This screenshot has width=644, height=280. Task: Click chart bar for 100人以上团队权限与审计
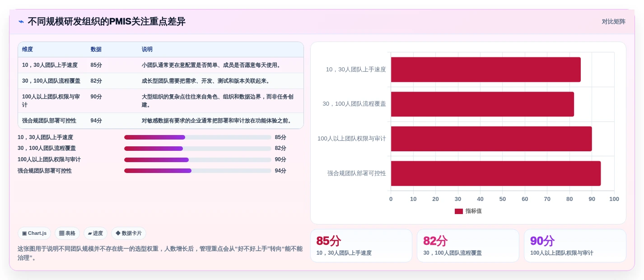click(491, 139)
